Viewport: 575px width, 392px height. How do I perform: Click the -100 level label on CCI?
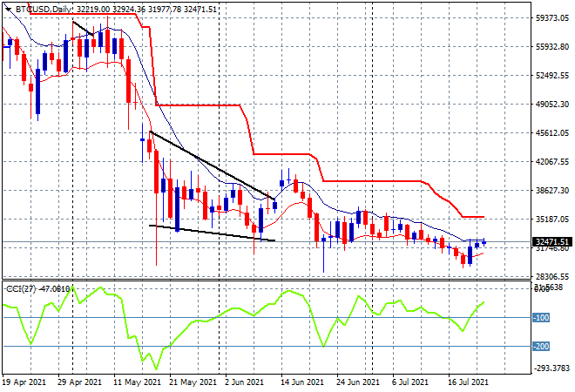[540, 318]
